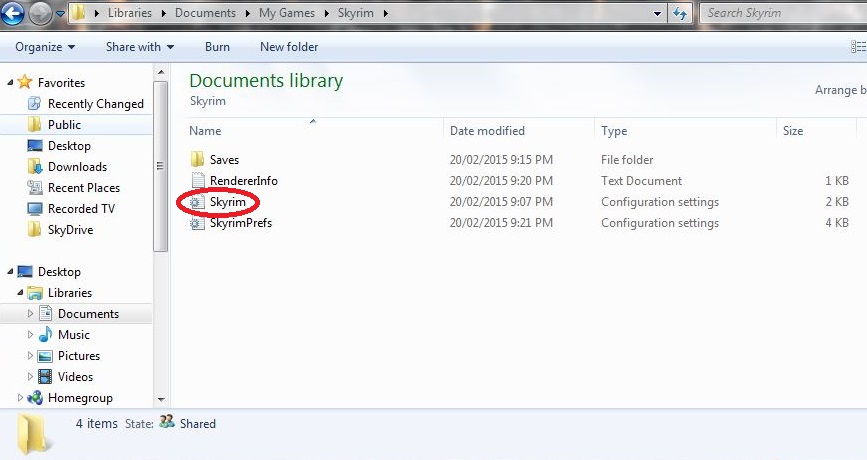The width and height of the screenshot is (867, 460).
Task: Click the Shared state icon in details pane
Action: (166, 422)
